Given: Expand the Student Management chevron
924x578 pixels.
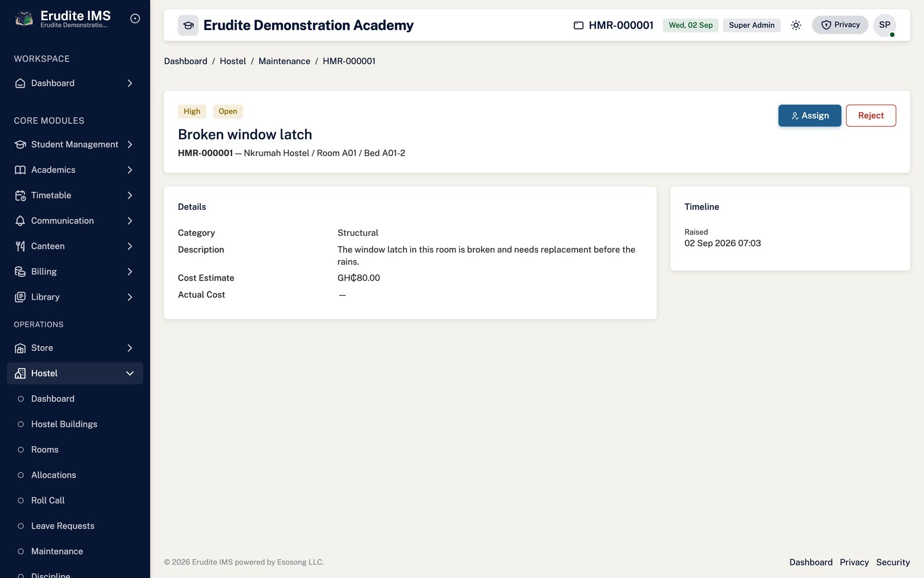Looking at the screenshot, I should point(130,144).
